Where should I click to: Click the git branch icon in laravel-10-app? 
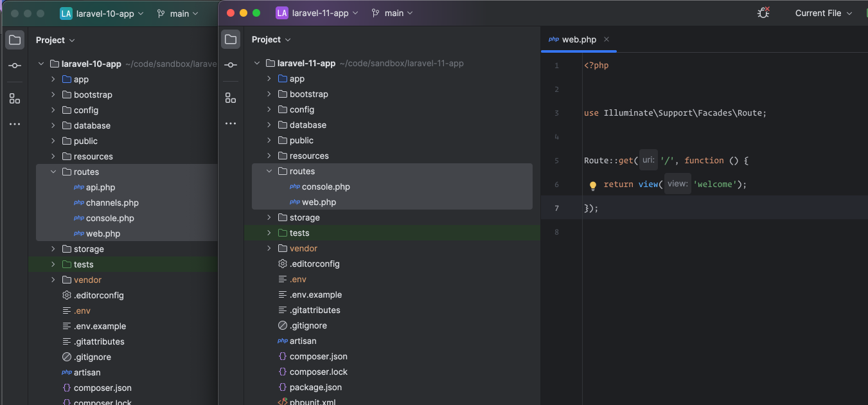click(161, 14)
